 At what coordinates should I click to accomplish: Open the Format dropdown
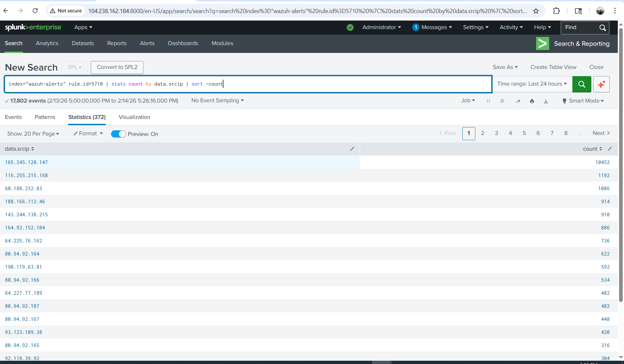(x=88, y=134)
